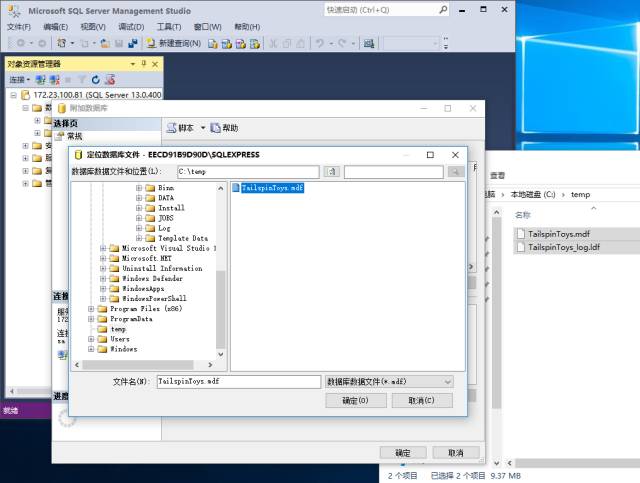Click the C:\temp path input field

pyautogui.click(x=248, y=171)
